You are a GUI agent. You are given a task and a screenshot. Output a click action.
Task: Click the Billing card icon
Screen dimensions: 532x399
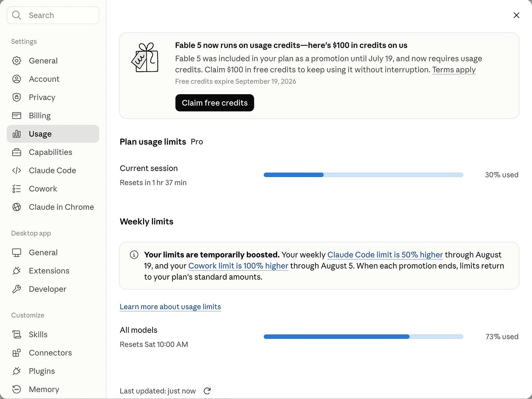tap(17, 116)
